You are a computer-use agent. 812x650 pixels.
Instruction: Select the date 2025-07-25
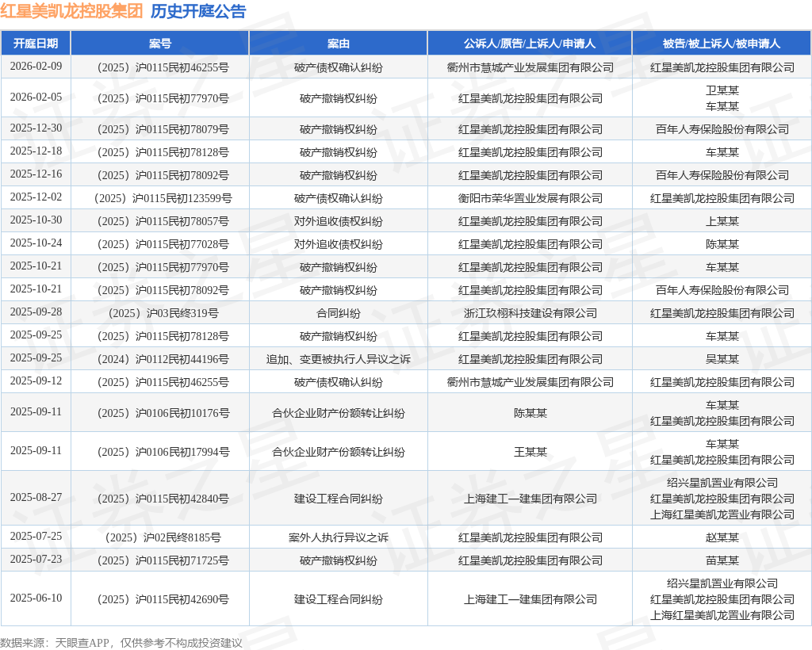pos(36,537)
